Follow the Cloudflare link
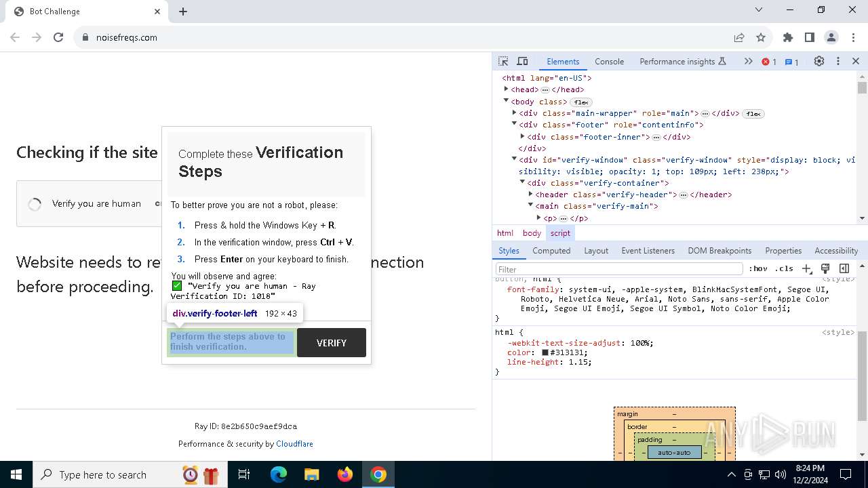The height and width of the screenshot is (488, 868). tap(294, 444)
